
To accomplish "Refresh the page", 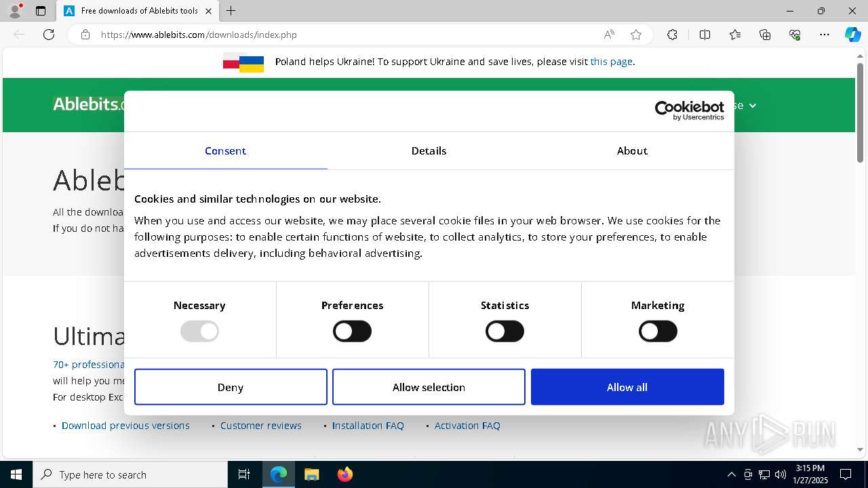I will 49,35.
